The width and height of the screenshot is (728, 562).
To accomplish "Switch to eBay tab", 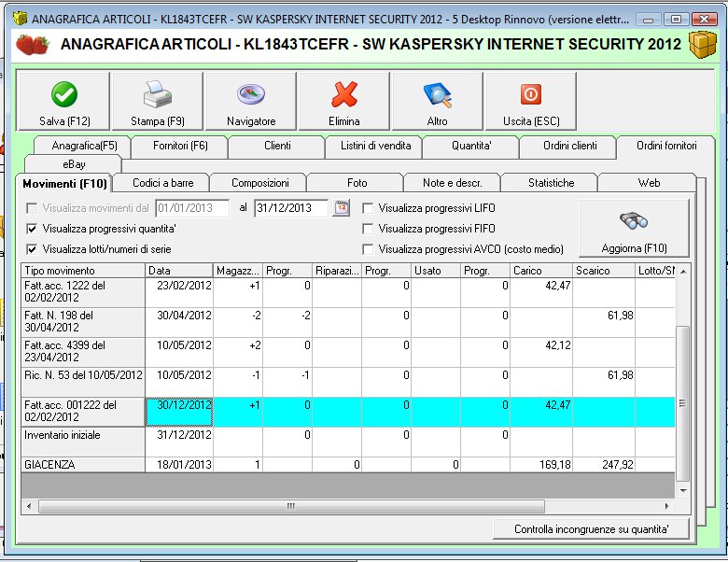I will click(x=74, y=164).
